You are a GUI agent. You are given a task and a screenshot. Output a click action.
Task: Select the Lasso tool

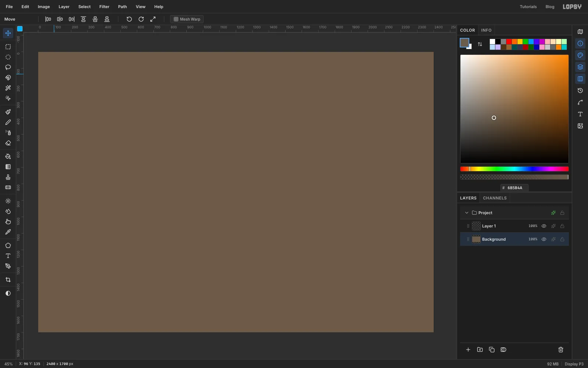[x=8, y=67]
